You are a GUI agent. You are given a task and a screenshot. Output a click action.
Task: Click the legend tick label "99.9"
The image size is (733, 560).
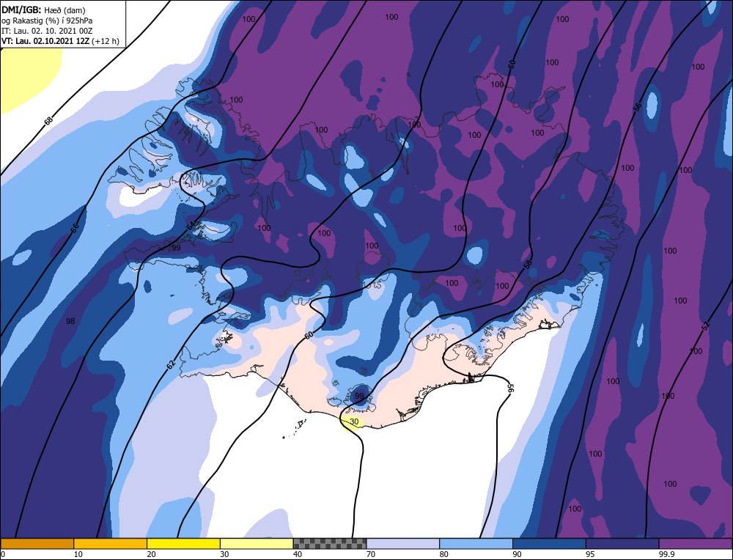666,554
